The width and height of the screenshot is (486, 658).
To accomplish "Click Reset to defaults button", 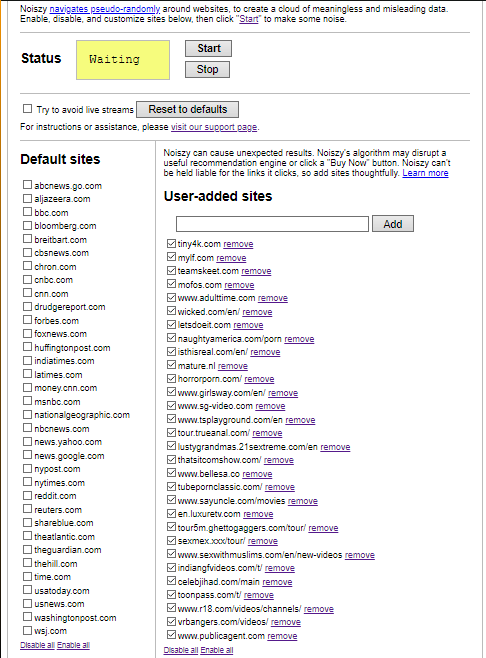I will 188,110.
